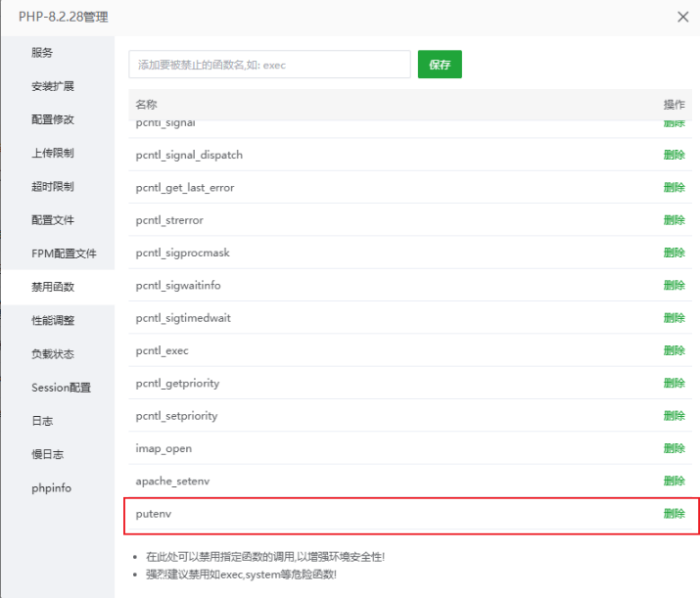Delete apache_setenv entry

675,481
